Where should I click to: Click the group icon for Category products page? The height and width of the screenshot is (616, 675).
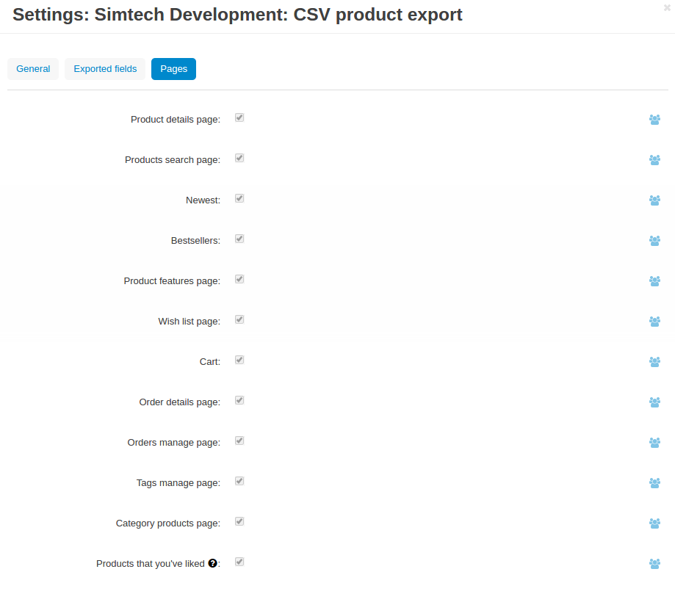point(654,523)
